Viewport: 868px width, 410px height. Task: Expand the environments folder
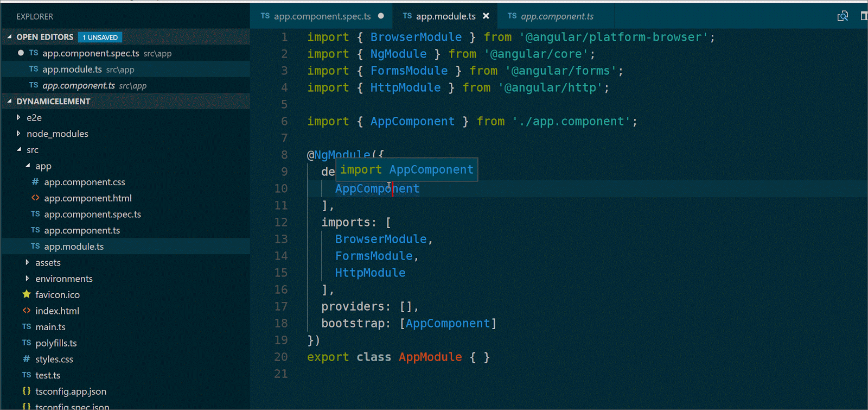27,279
